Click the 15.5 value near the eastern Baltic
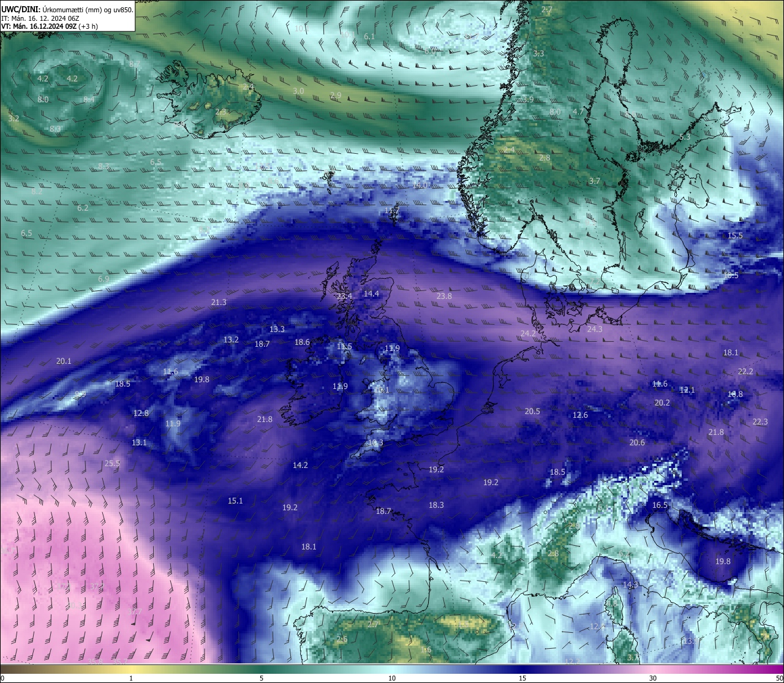Viewport: 784px width, 683px height. (x=735, y=236)
